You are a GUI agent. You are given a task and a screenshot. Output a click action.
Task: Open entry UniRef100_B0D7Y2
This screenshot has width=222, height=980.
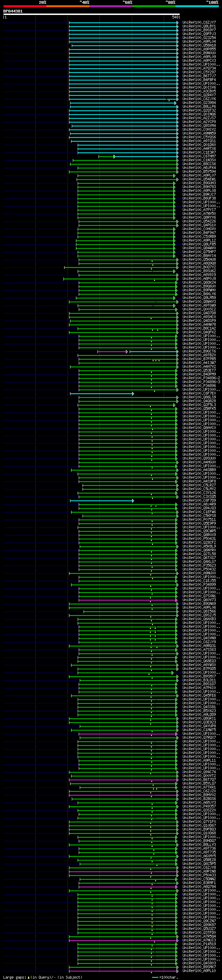[x=199, y=267]
